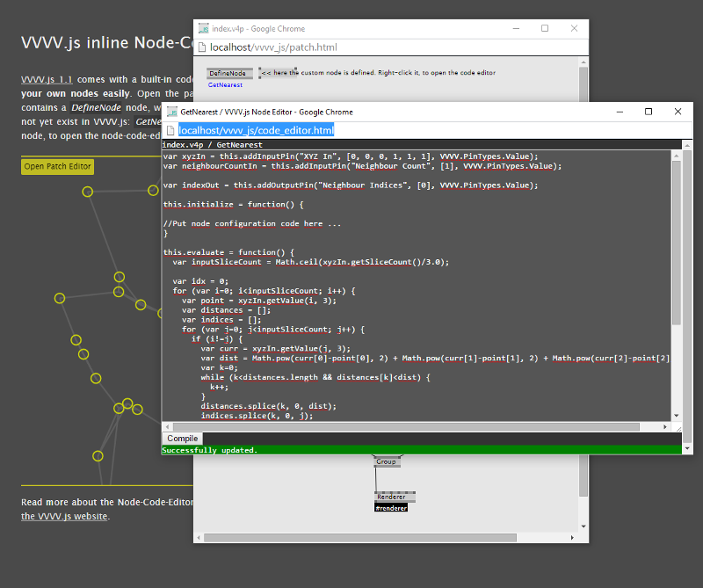Click the code textarea scroll up arrow

click(677, 156)
